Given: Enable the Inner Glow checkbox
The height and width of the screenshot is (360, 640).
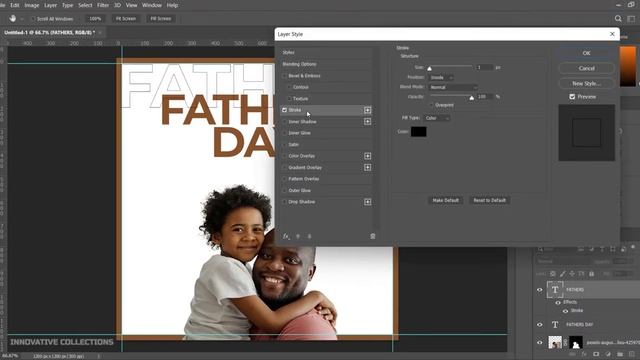Looking at the screenshot, I should pos(284,133).
